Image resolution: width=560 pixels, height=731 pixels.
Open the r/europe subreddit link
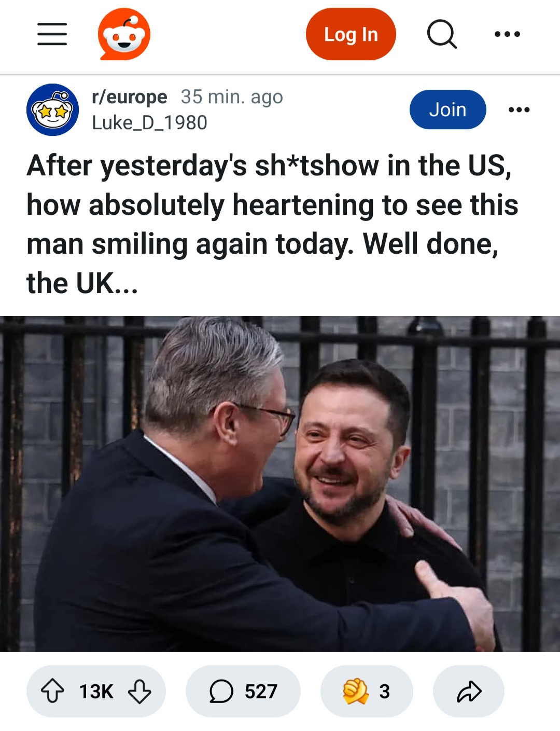pos(129,97)
